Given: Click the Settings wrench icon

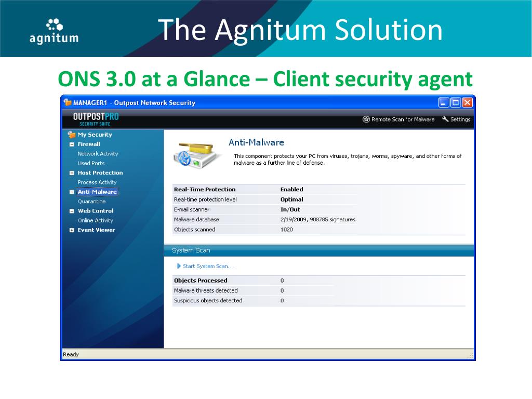Looking at the screenshot, I should (x=445, y=119).
